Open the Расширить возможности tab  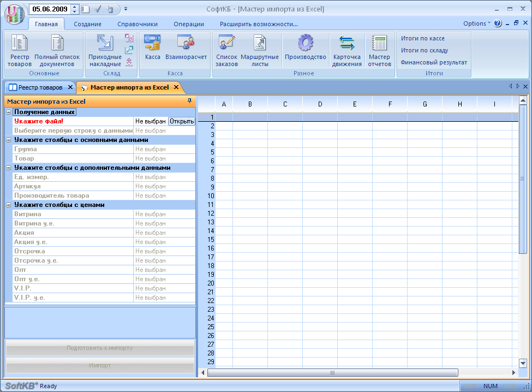tap(259, 24)
